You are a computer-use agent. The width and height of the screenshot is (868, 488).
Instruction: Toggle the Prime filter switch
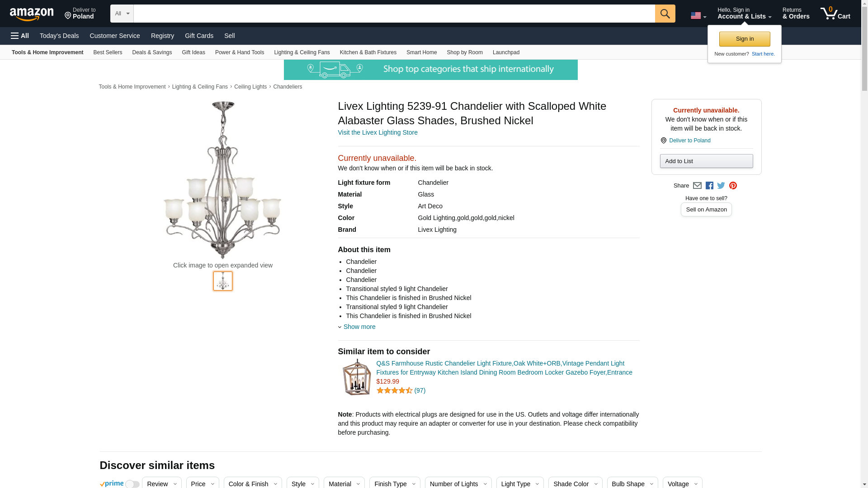(132, 484)
